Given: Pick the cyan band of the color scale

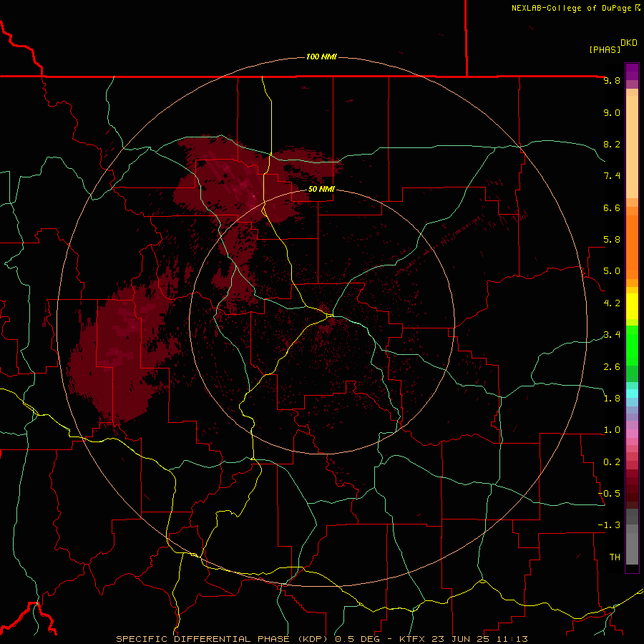Looking at the screenshot, I should (632, 394).
